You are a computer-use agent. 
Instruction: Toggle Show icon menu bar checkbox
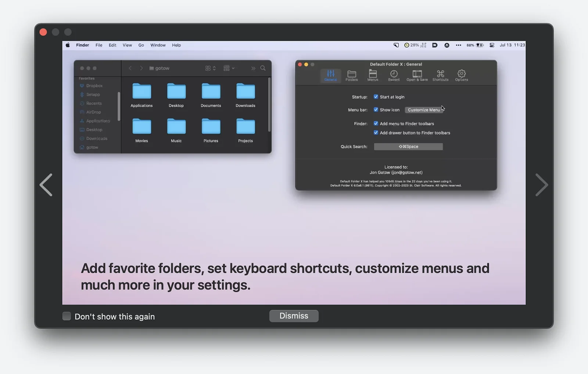pos(376,110)
